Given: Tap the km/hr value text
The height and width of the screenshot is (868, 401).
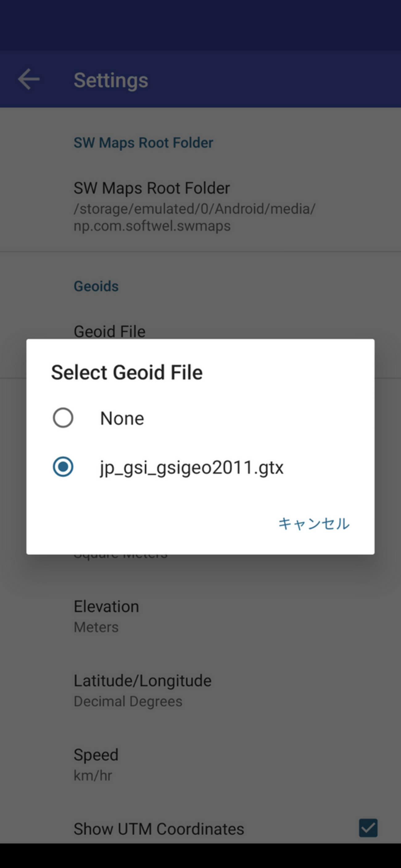Looking at the screenshot, I should 93,776.
